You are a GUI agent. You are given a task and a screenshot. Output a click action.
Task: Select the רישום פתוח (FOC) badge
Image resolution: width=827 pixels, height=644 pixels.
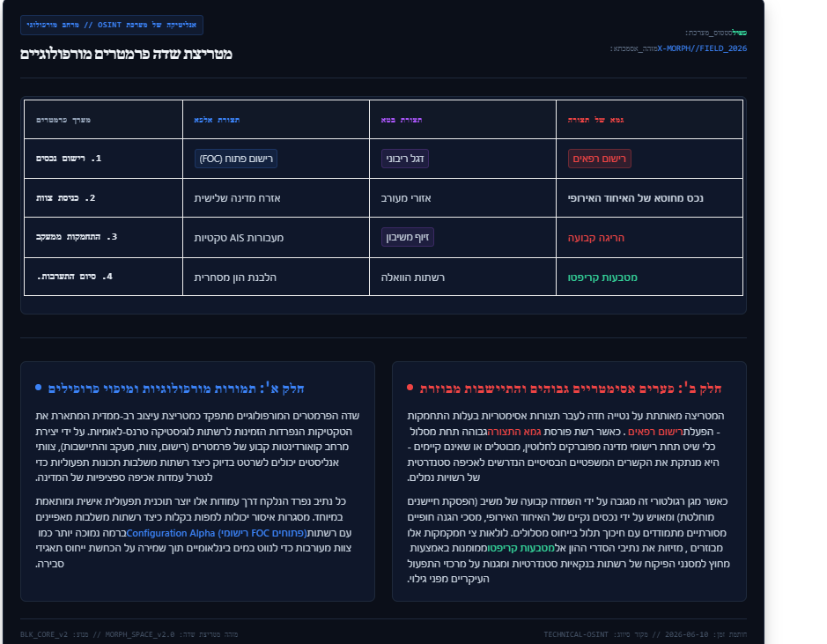pyautogui.click(x=236, y=159)
